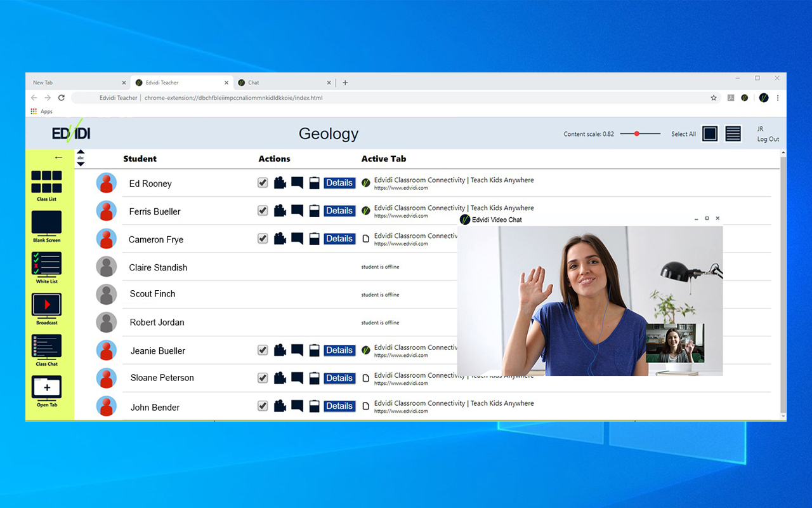Screen dimensions: 812x508
Task: Switch to the tile view layout icon
Action: (x=710, y=133)
